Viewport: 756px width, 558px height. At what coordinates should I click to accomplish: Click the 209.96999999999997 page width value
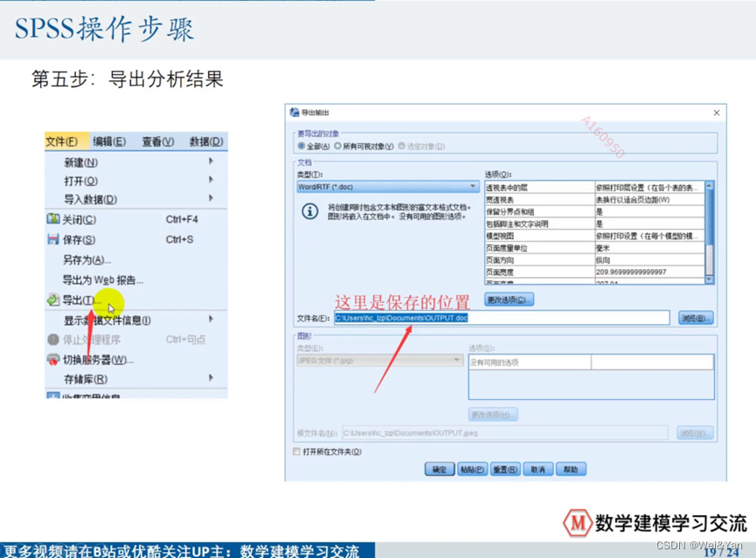click(631, 272)
